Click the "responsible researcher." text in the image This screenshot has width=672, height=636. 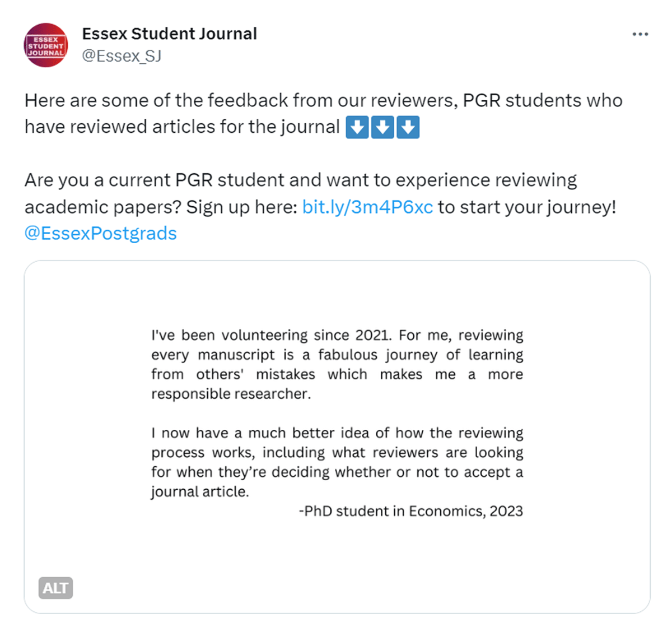pos(231,394)
